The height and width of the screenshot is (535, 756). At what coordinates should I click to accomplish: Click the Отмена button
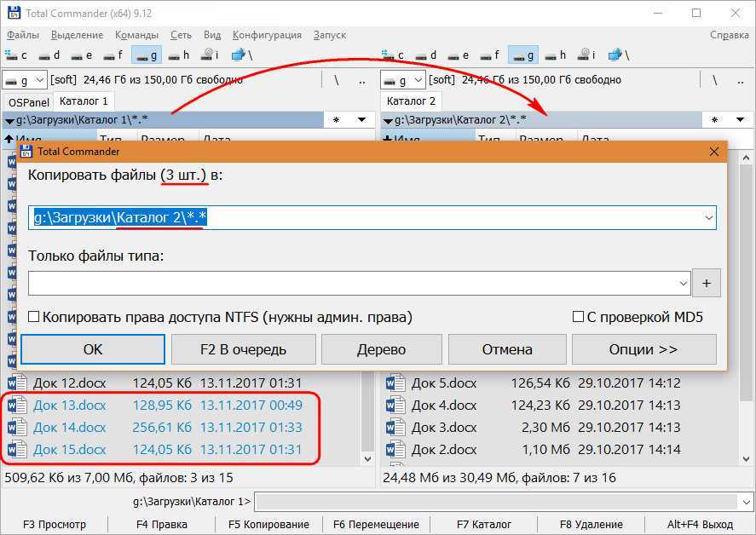tap(506, 349)
